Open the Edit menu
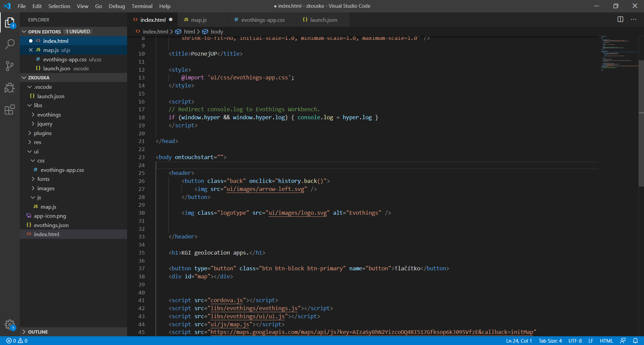This screenshot has width=644, height=345. [37, 6]
